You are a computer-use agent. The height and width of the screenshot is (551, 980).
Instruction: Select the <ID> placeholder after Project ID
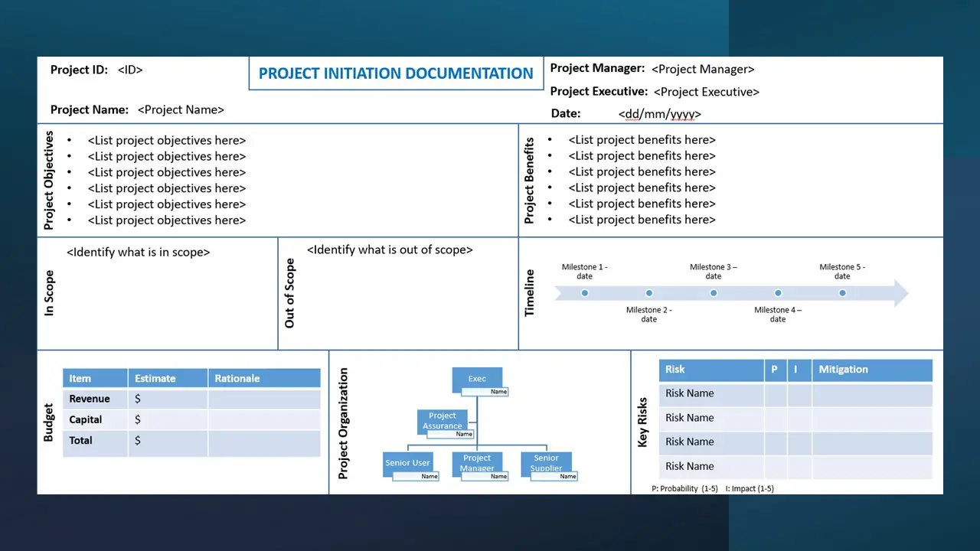click(x=130, y=70)
